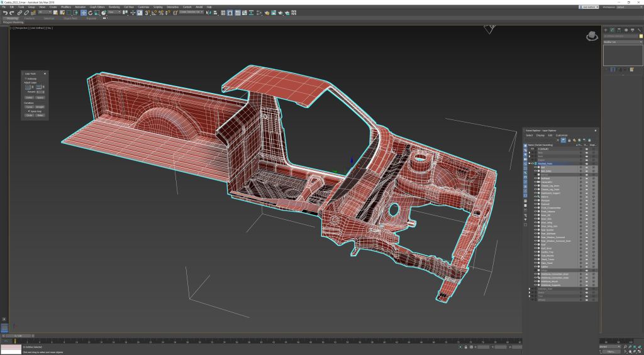The image size is (644, 355).
Task: Click the Angle Snap toggle icon
Action: 153,13
